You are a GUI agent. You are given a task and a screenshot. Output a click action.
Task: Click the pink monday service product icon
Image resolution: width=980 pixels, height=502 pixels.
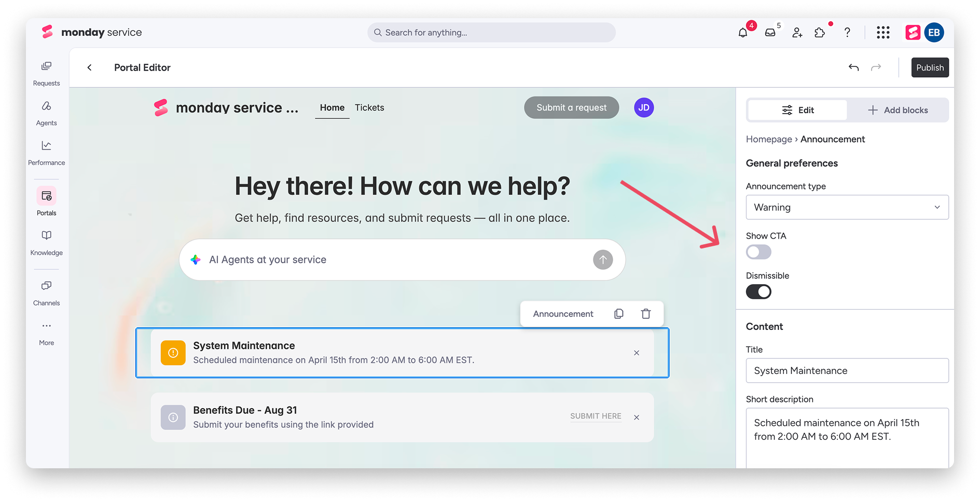click(913, 33)
